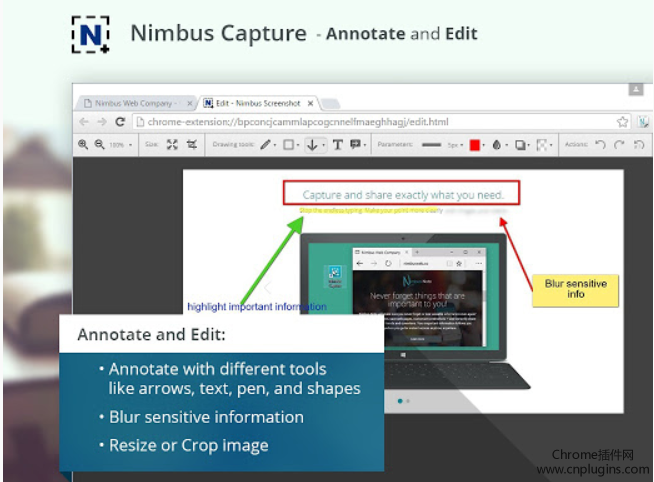Click 'Blur sensitive information' bullet text
The height and width of the screenshot is (482, 654).
(206, 417)
